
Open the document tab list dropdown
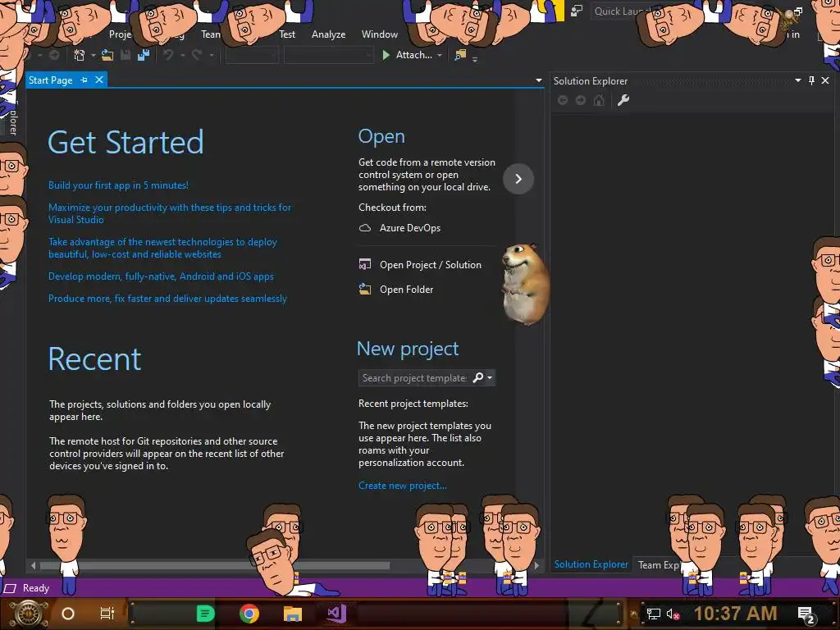click(x=538, y=80)
